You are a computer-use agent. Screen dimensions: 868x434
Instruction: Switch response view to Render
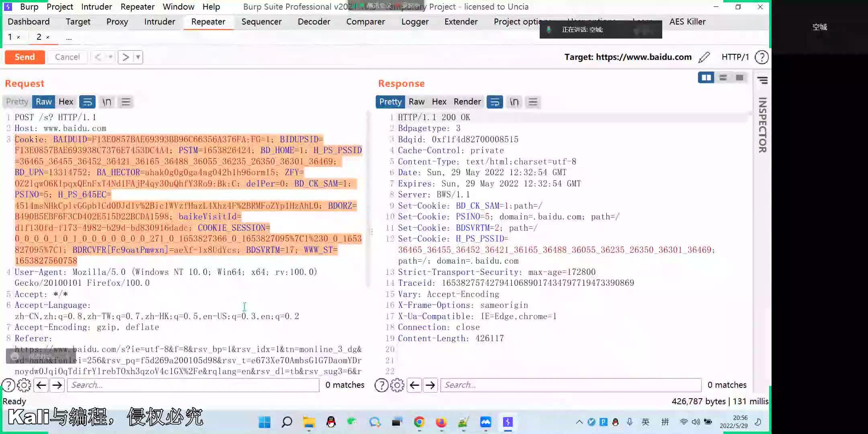467,102
